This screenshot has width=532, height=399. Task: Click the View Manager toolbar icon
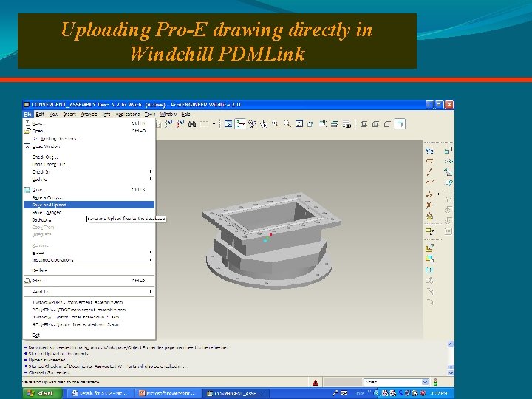[x=347, y=124]
